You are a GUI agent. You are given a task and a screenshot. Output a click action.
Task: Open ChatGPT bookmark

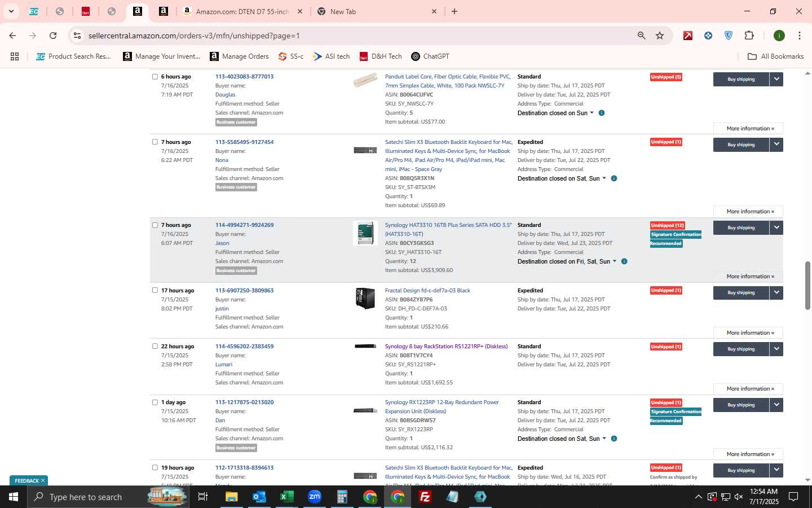tap(430, 56)
